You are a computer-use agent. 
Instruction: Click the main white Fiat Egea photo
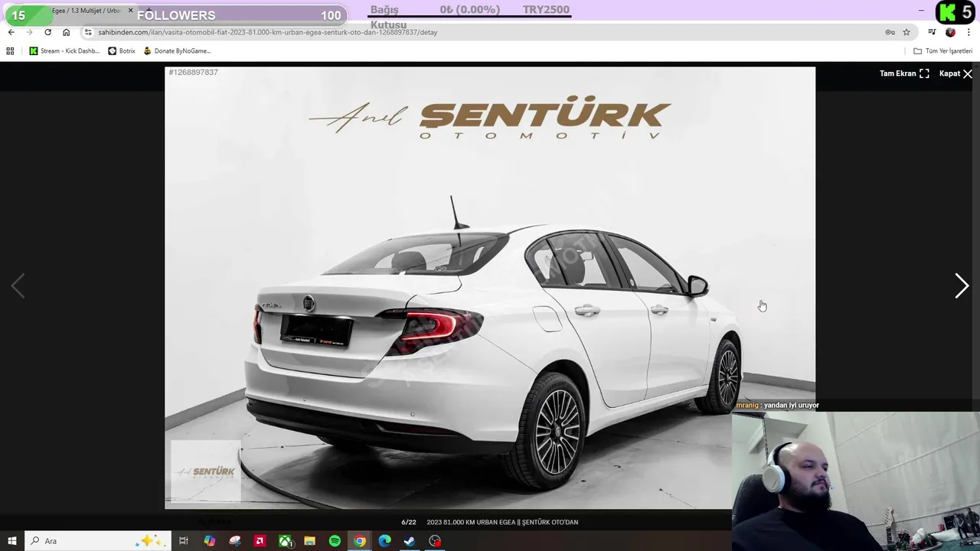pos(490,288)
